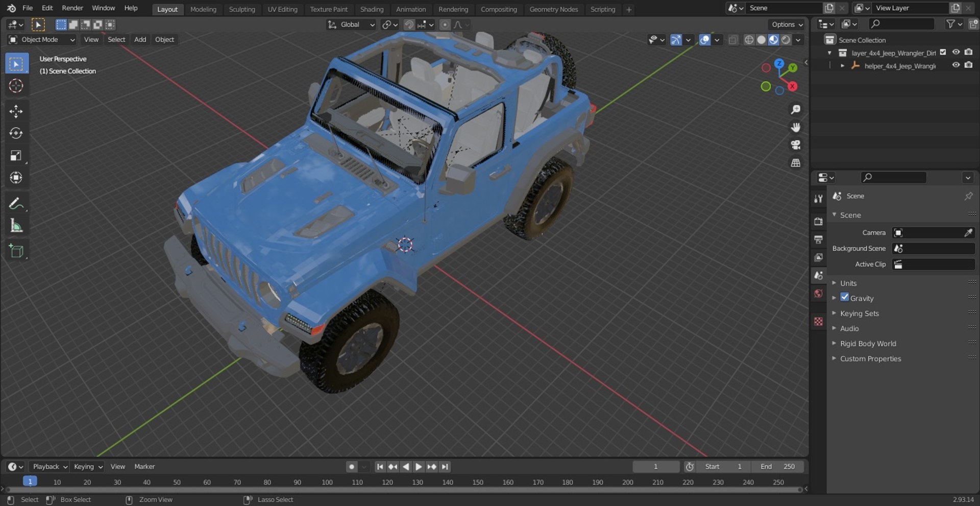Toggle viewport overlays display

704,40
